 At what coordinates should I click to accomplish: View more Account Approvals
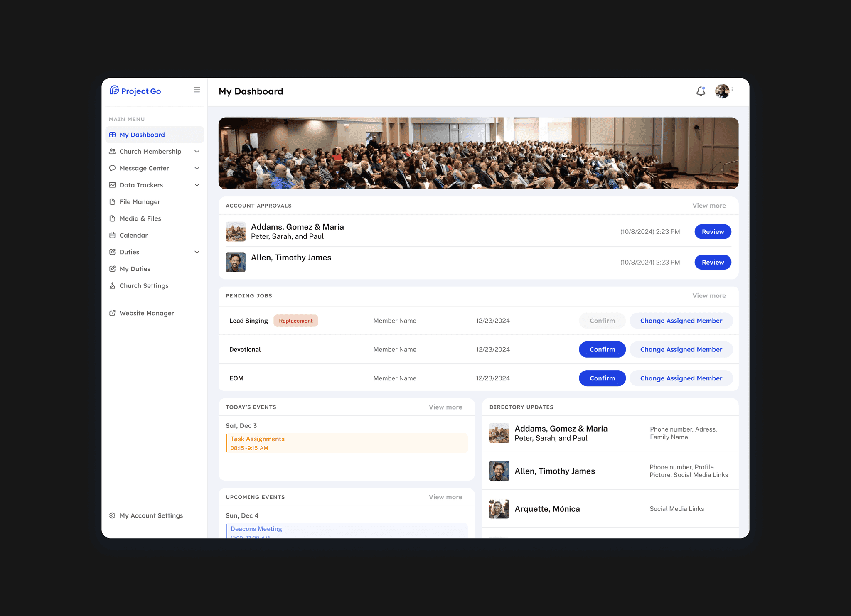pyautogui.click(x=709, y=206)
